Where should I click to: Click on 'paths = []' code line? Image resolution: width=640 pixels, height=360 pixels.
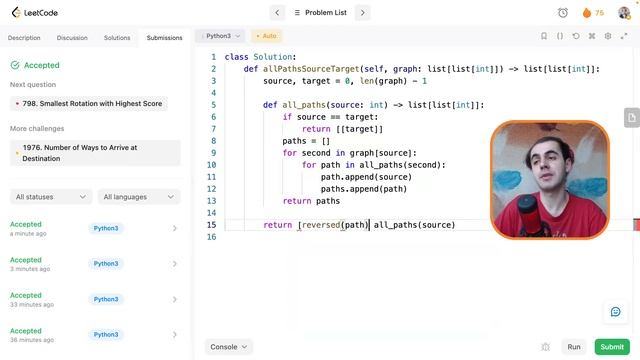[x=306, y=141]
